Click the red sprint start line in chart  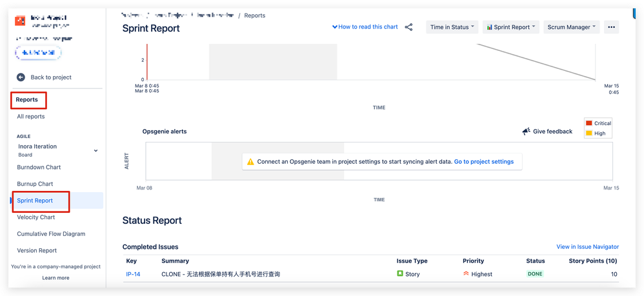pyautogui.click(x=147, y=61)
